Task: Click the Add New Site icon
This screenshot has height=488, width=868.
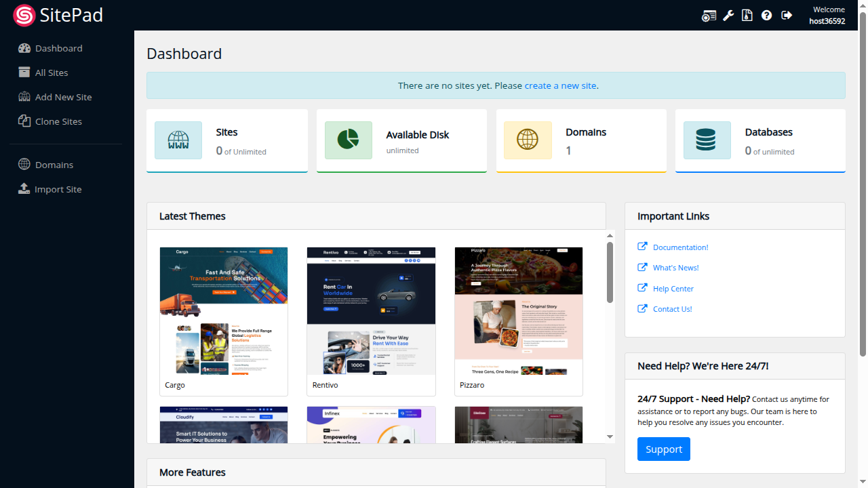Action: (24, 97)
